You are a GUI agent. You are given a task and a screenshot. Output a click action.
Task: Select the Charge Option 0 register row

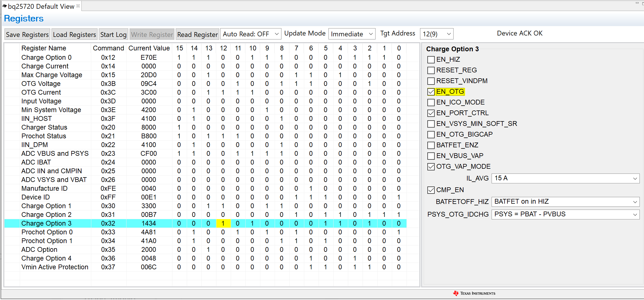[x=46, y=57]
